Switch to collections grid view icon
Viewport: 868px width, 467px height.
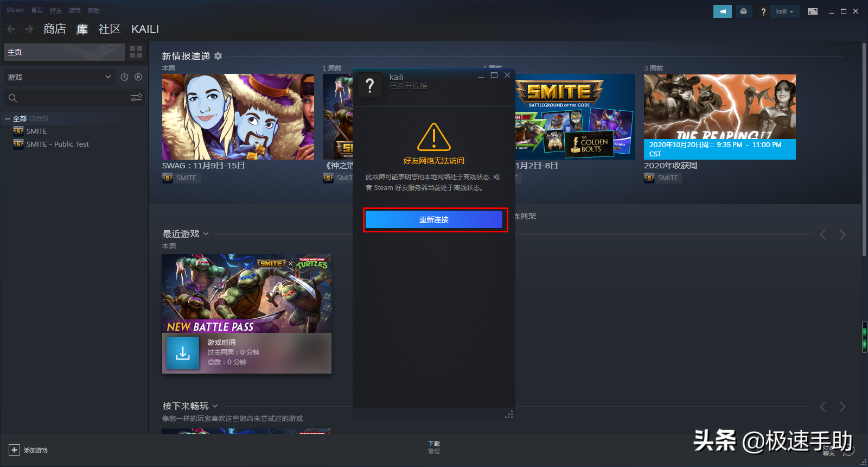136,52
